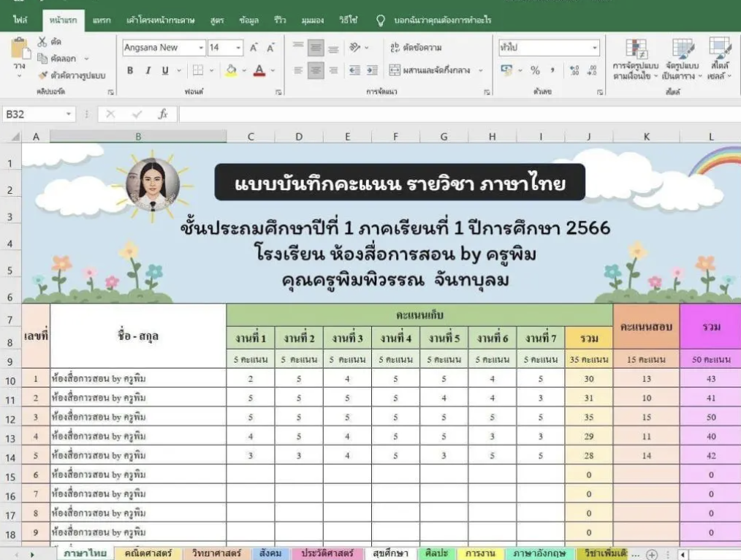This screenshot has height=560, width=741.
Task: Click the percent style icon
Action: coord(535,70)
